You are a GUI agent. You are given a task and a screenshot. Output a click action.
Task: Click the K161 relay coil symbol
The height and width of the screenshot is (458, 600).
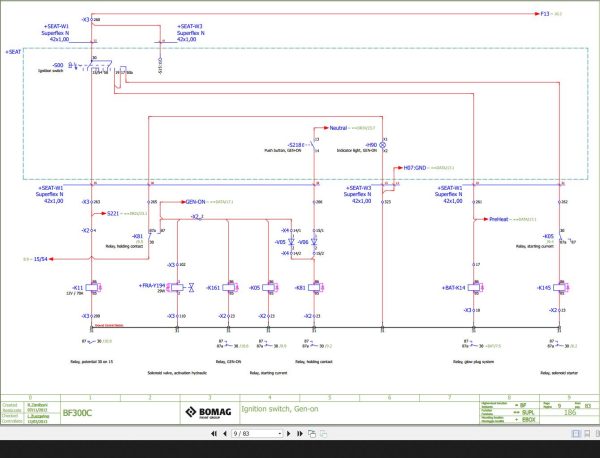click(x=230, y=287)
